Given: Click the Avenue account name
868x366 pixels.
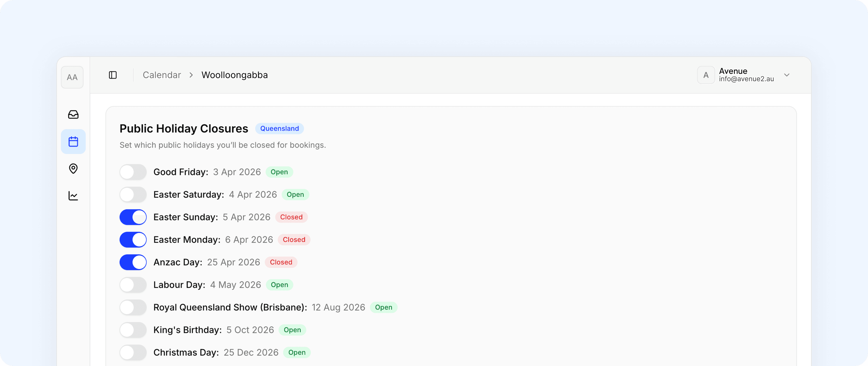Looking at the screenshot, I should tap(733, 71).
